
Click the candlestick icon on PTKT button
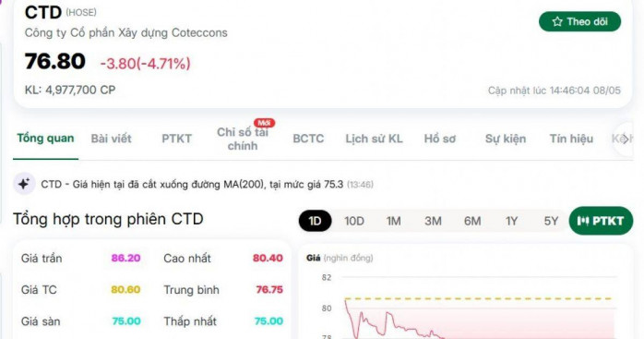(583, 221)
